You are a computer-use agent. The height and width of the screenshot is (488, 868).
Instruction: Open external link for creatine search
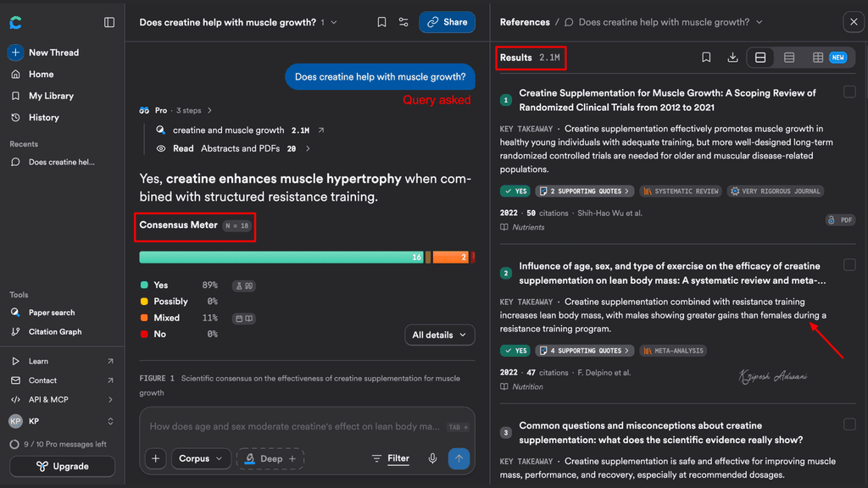coord(321,130)
